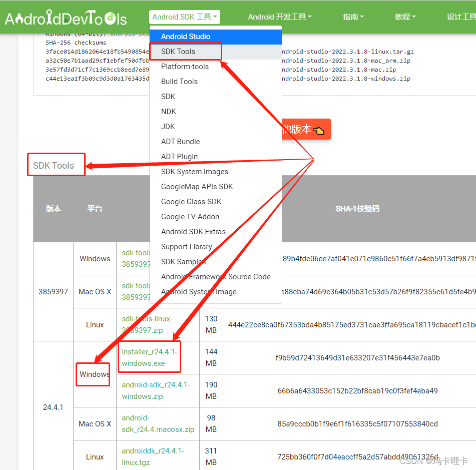This screenshot has height=470, width=476.
Task: Select the Windows cell for version 3859397
Action: [x=95, y=259]
